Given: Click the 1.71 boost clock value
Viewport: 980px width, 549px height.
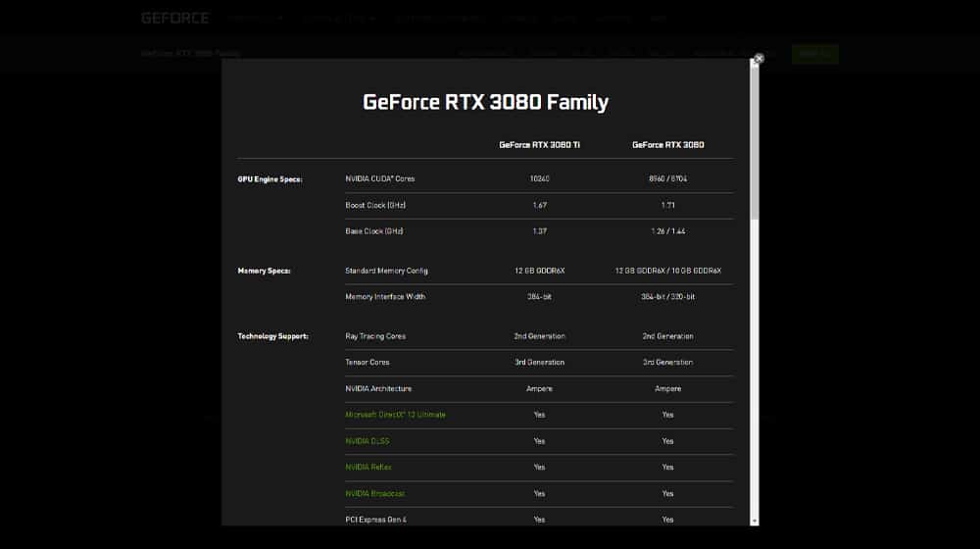Looking at the screenshot, I should click(668, 205).
